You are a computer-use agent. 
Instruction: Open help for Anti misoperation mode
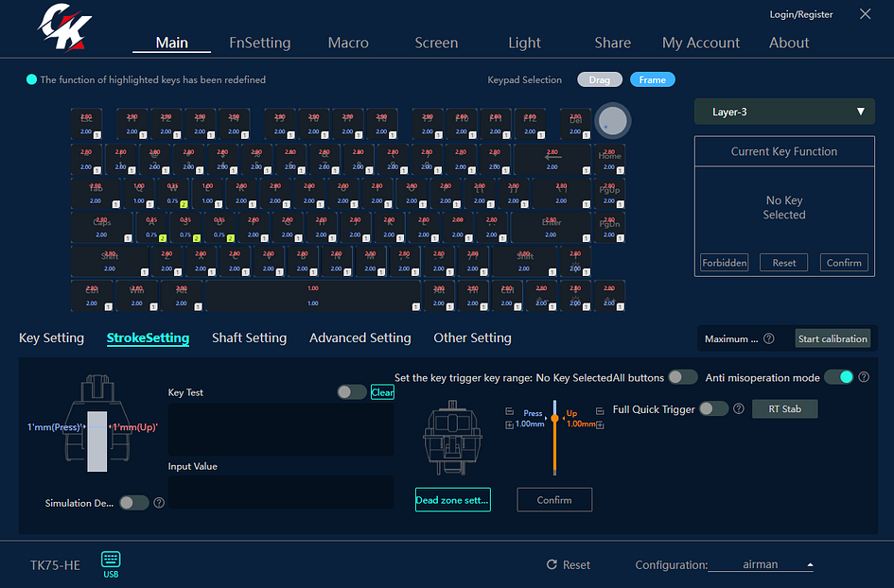(x=864, y=376)
